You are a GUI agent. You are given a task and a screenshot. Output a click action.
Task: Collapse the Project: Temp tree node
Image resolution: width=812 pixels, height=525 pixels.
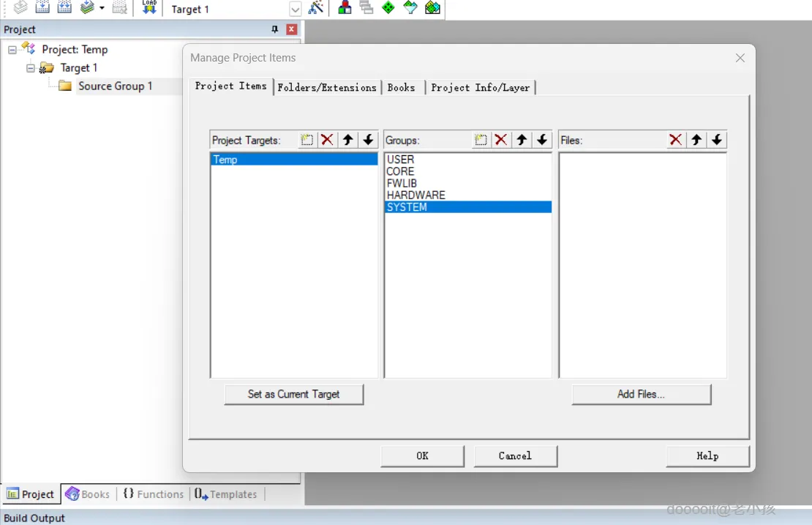tap(12, 50)
